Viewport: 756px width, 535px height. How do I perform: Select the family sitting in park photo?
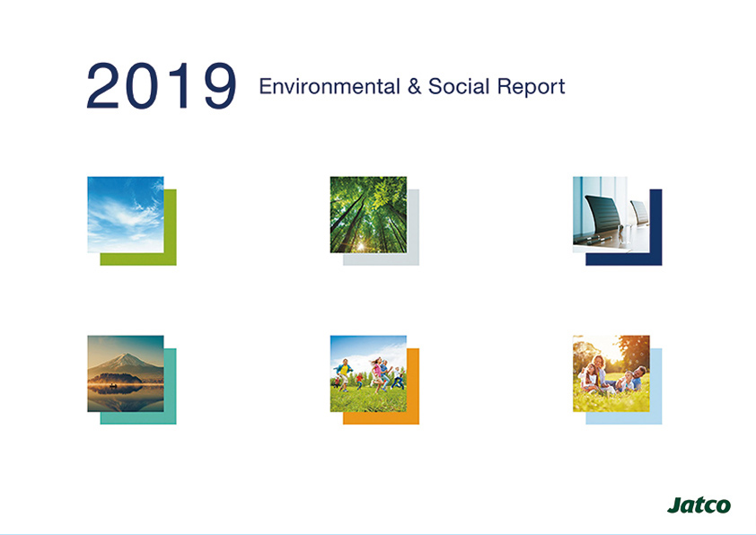coord(611,373)
